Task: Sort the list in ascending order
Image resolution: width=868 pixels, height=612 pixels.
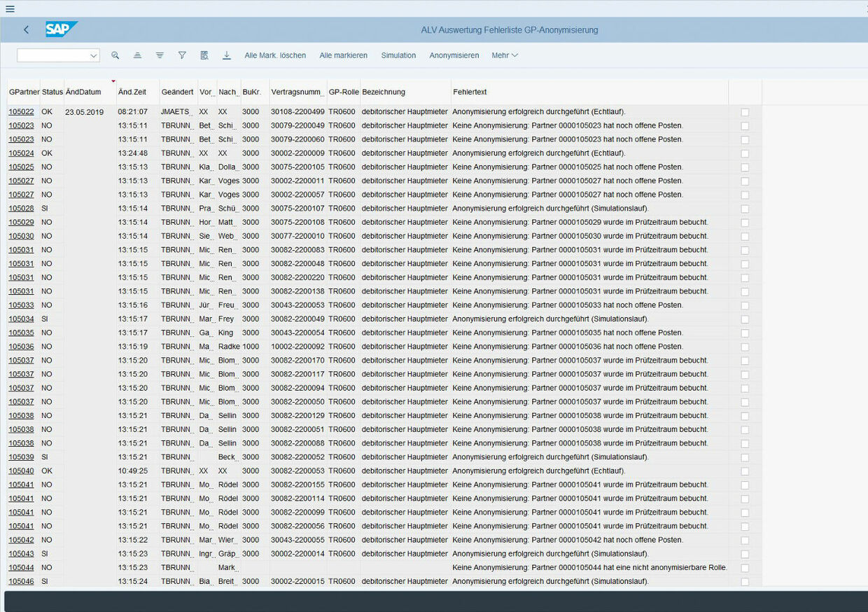Action: click(137, 55)
